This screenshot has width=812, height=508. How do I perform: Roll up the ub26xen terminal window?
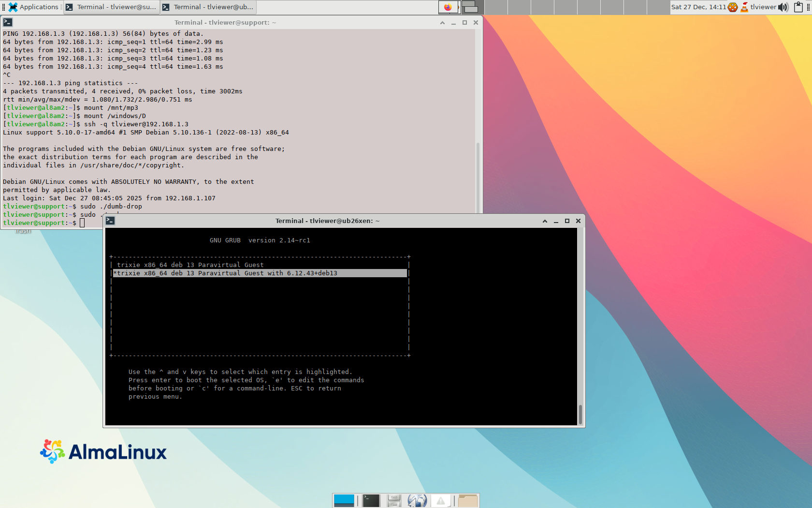(x=545, y=221)
